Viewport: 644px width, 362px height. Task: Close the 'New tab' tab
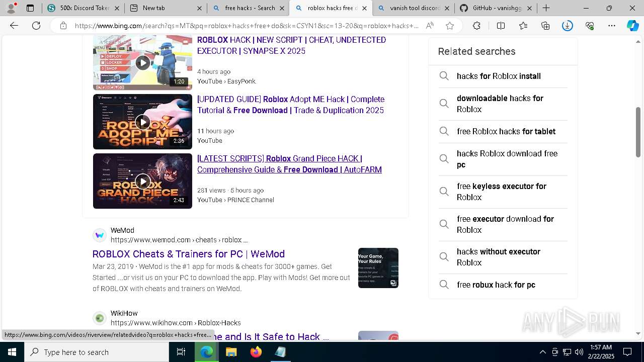click(199, 8)
